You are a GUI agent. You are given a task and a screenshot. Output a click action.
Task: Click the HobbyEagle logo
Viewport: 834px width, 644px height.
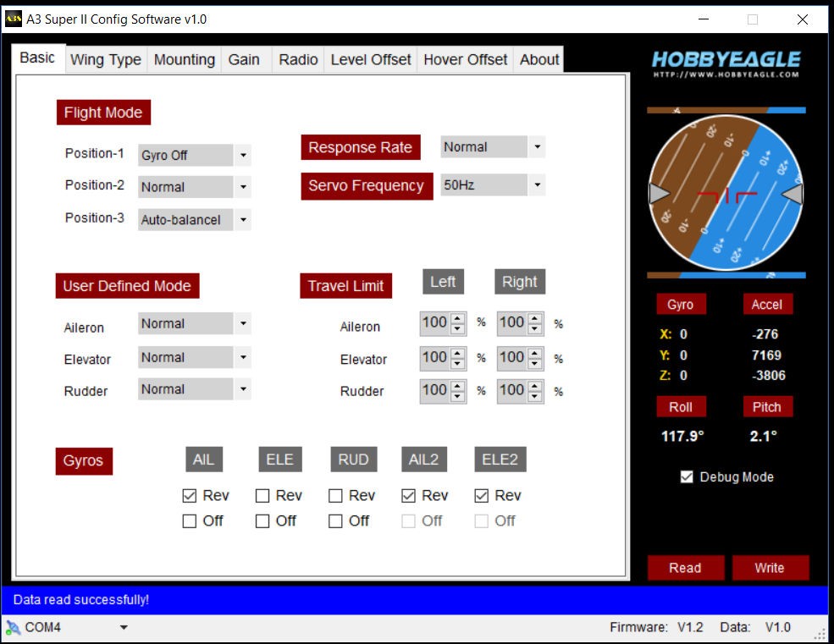(x=726, y=63)
